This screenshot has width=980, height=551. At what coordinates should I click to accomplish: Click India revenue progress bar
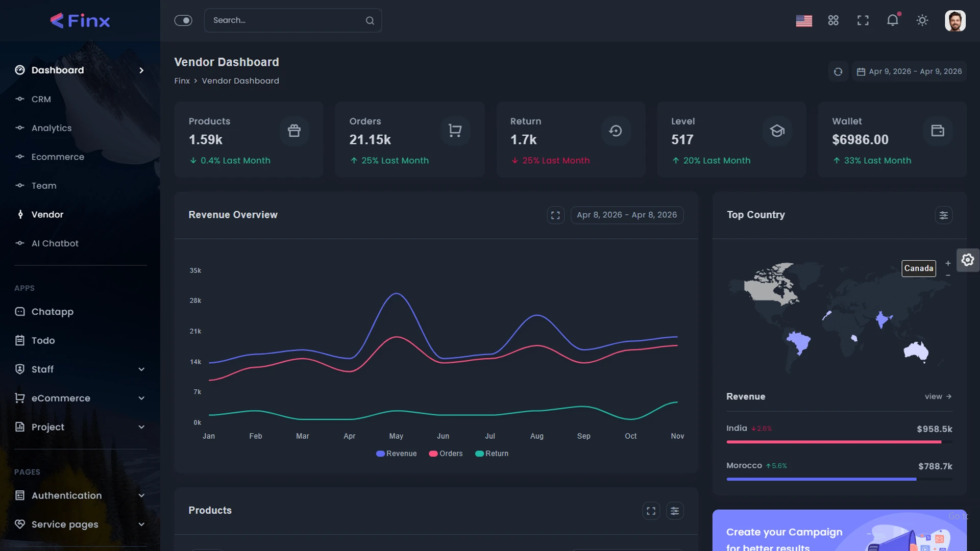point(839,442)
